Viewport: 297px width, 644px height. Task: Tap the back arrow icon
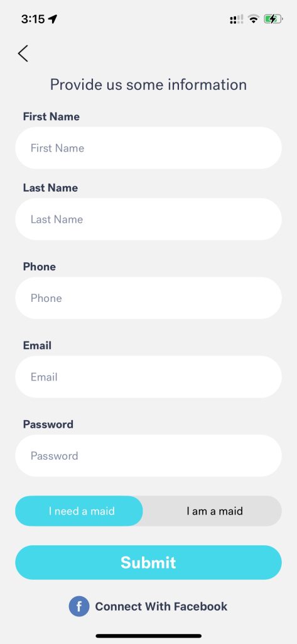pyautogui.click(x=23, y=53)
